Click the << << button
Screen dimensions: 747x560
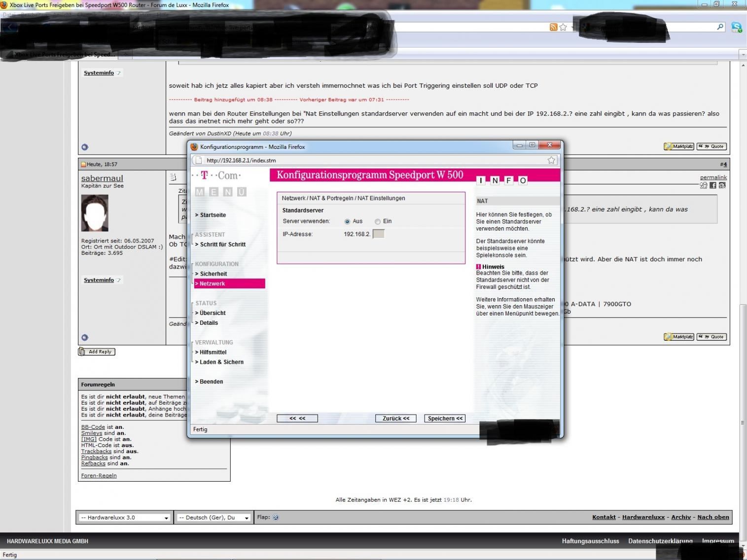click(297, 419)
